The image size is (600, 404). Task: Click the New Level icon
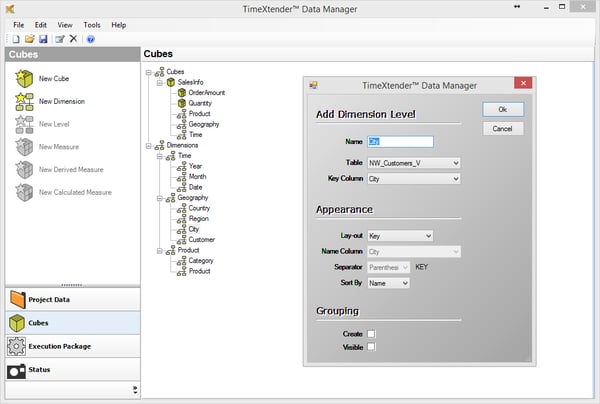pyautogui.click(x=24, y=124)
